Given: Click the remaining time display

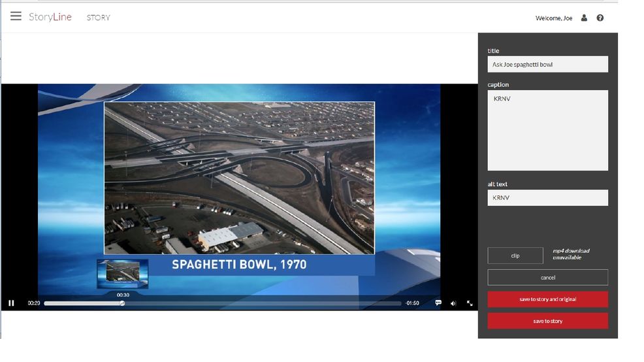Looking at the screenshot, I should (x=412, y=303).
